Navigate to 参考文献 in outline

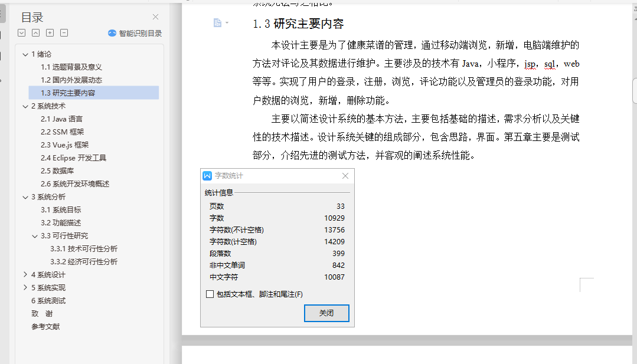coord(45,327)
